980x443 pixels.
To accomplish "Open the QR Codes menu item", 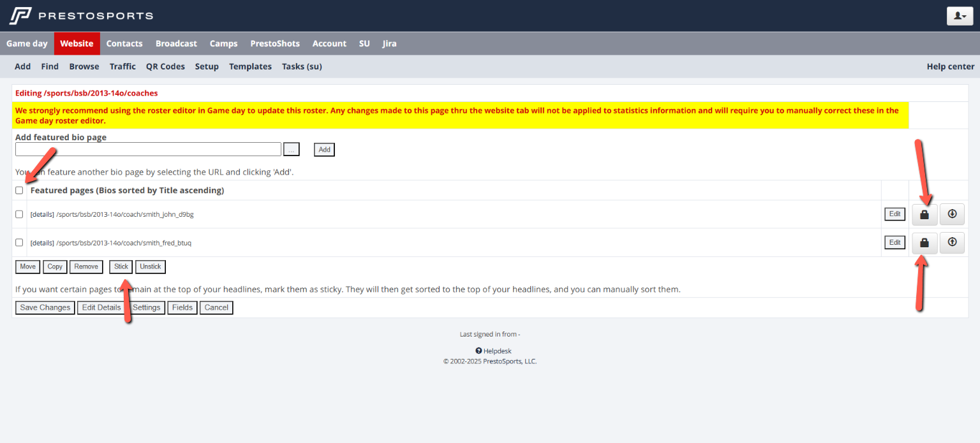I will point(165,67).
